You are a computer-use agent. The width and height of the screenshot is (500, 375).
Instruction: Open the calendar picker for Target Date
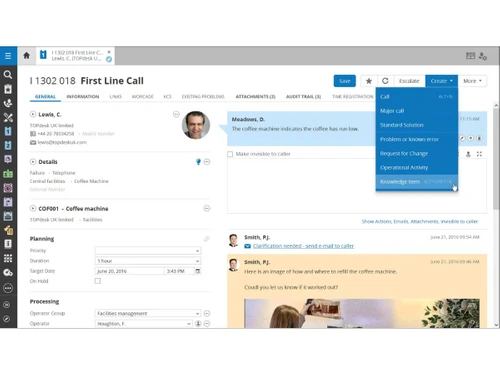(x=198, y=271)
